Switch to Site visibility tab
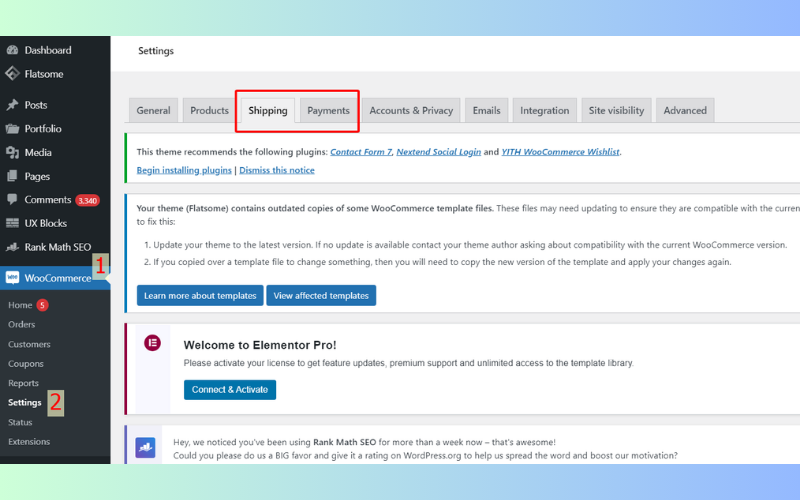The width and height of the screenshot is (800, 500). 616,110
